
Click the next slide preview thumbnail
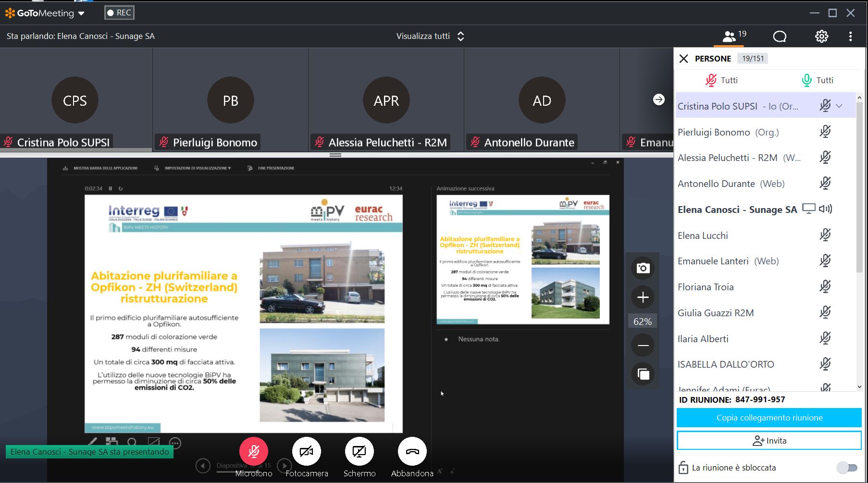[523, 260]
